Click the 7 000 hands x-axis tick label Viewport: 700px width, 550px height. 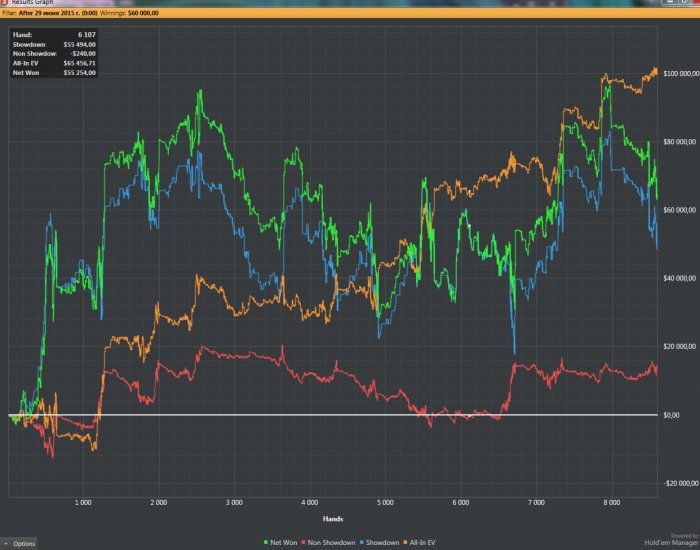536,502
